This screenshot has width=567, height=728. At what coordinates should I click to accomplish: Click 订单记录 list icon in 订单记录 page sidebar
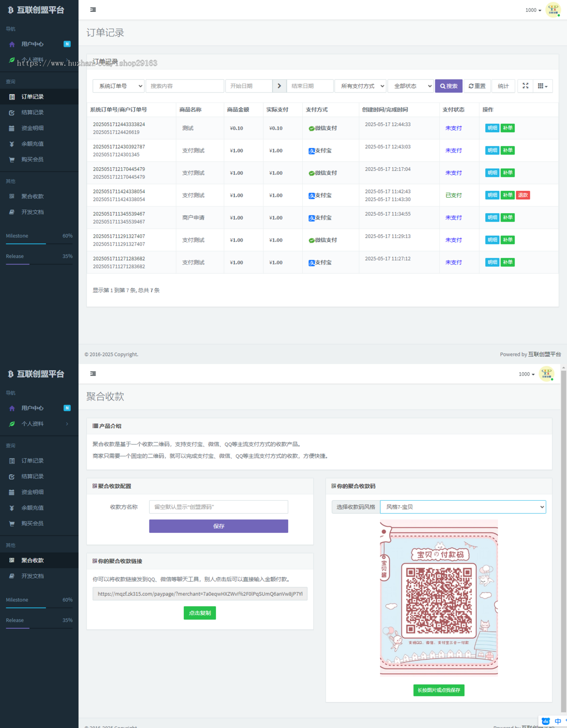12,97
